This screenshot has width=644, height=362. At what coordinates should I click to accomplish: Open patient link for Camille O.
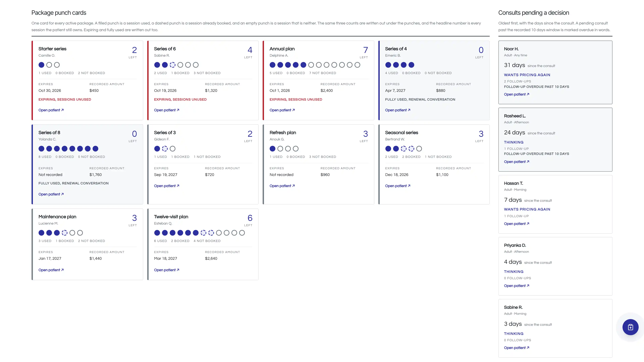pyautogui.click(x=51, y=110)
